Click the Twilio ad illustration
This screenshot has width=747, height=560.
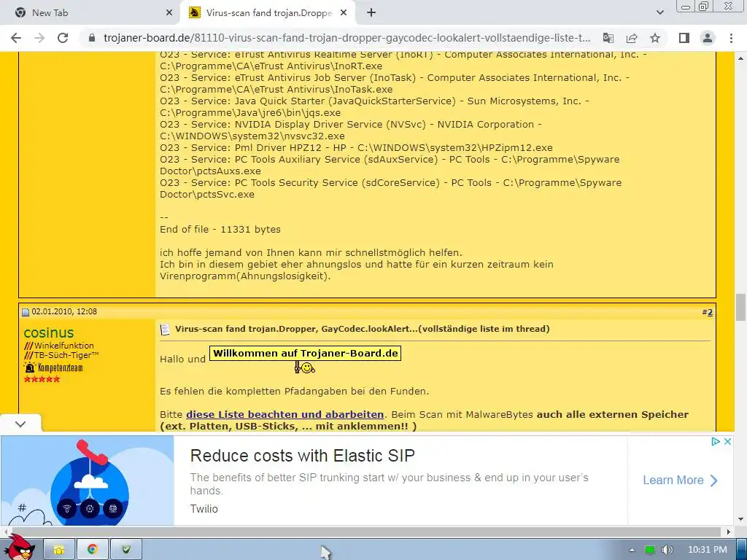coord(88,481)
